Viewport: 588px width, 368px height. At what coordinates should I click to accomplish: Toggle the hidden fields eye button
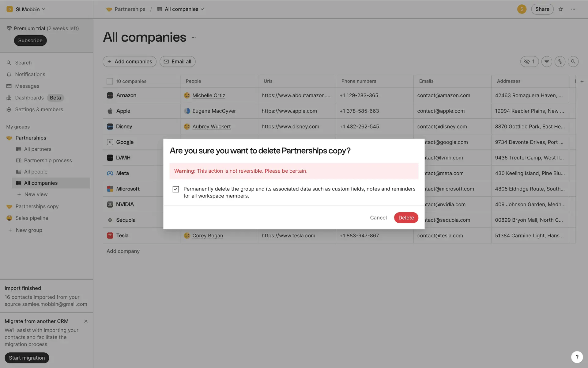pyautogui.click(x=530, y=62)
